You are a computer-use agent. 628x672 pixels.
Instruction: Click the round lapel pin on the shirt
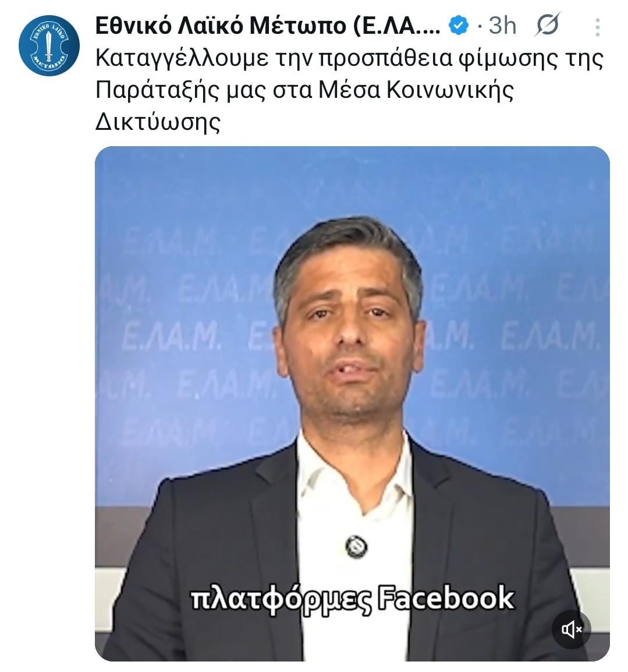point(356,546)
